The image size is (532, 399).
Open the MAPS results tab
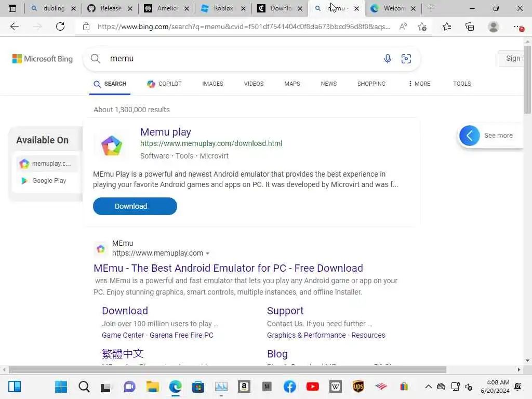[x=292, y=84]
